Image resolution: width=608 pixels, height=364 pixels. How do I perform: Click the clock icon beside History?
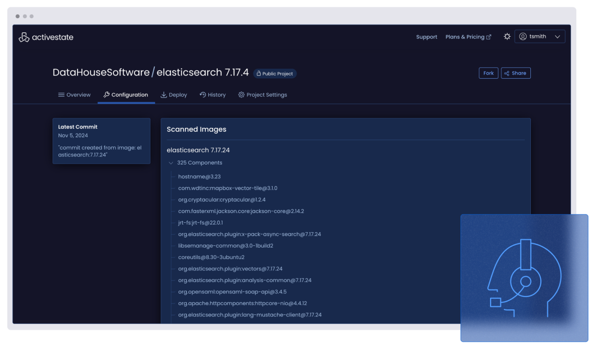point(201,95)
